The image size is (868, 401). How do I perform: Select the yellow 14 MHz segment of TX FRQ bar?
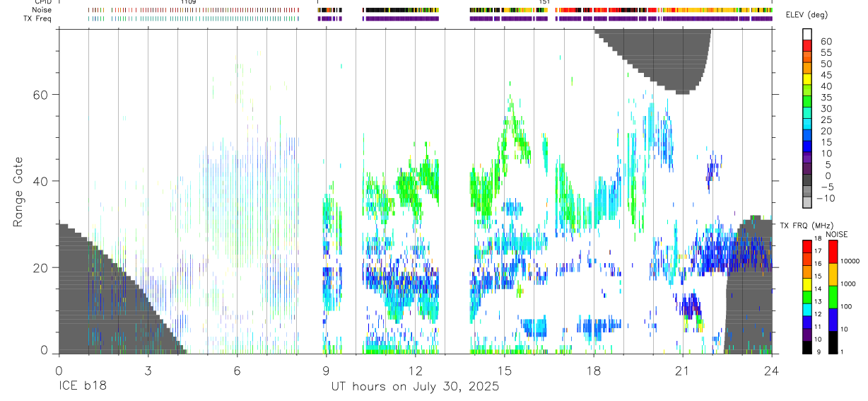point(807,284)
